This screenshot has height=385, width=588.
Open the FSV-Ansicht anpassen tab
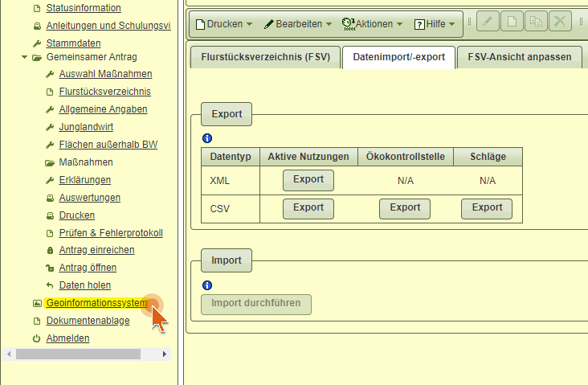tap(520, 58)
